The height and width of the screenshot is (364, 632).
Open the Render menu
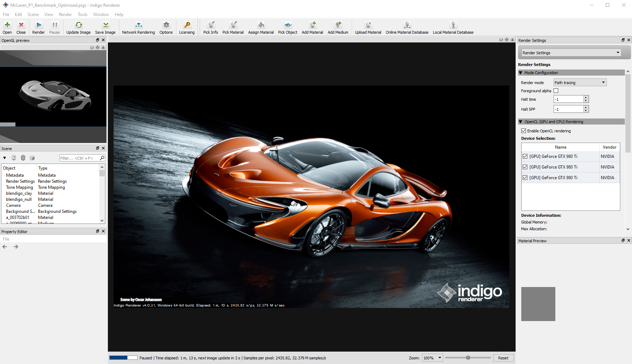65,15
